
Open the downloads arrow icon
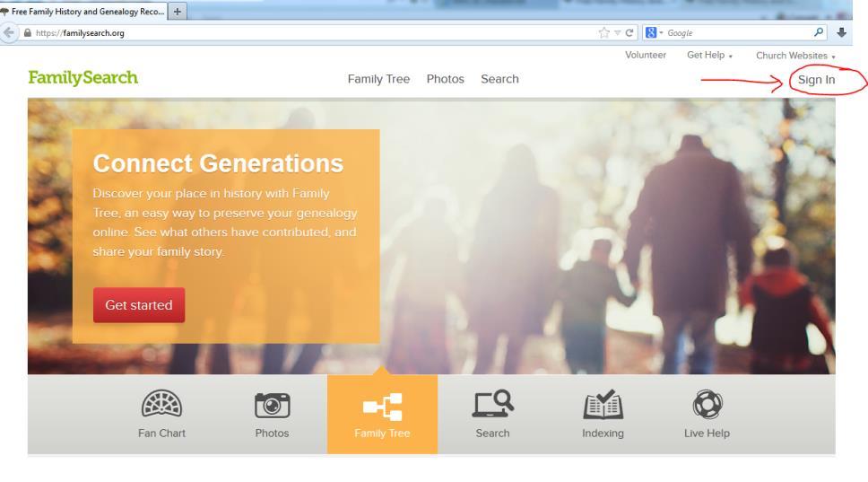tap(841, 32)
